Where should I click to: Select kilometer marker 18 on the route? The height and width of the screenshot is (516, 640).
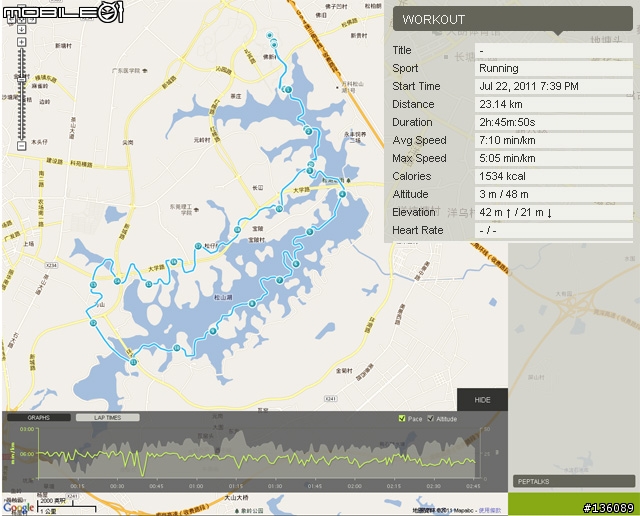pos(238,230)
